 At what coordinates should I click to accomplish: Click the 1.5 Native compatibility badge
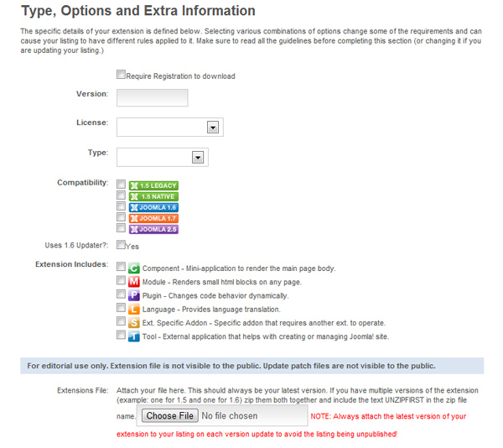(x=153, y=196)
